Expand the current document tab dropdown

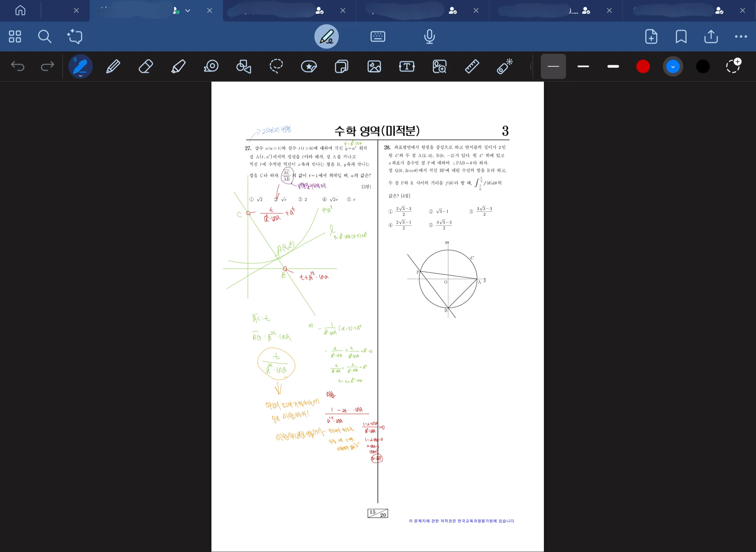point(188,11)
